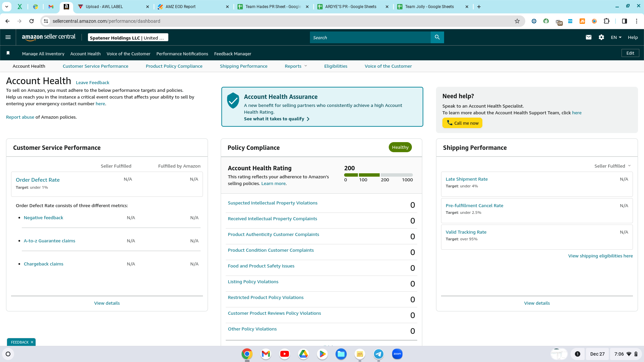Switch to Upload - AWL LABEL tab
Screen dimensions: 644x362
tap(113, 7)
